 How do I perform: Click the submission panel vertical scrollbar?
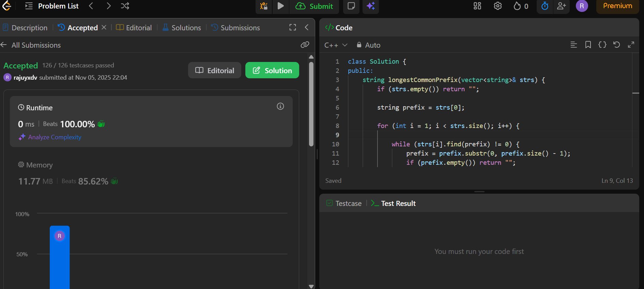click(311, 104)
